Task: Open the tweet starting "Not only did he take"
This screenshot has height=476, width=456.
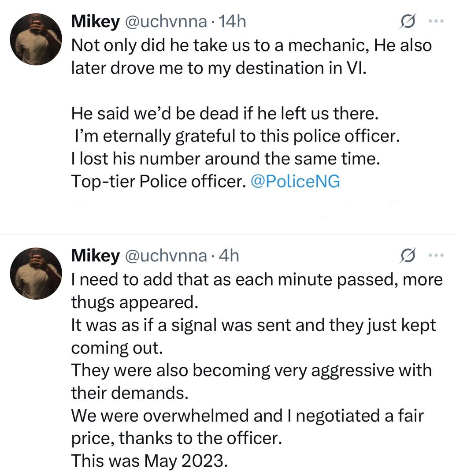Action: [x=251, y=45]
